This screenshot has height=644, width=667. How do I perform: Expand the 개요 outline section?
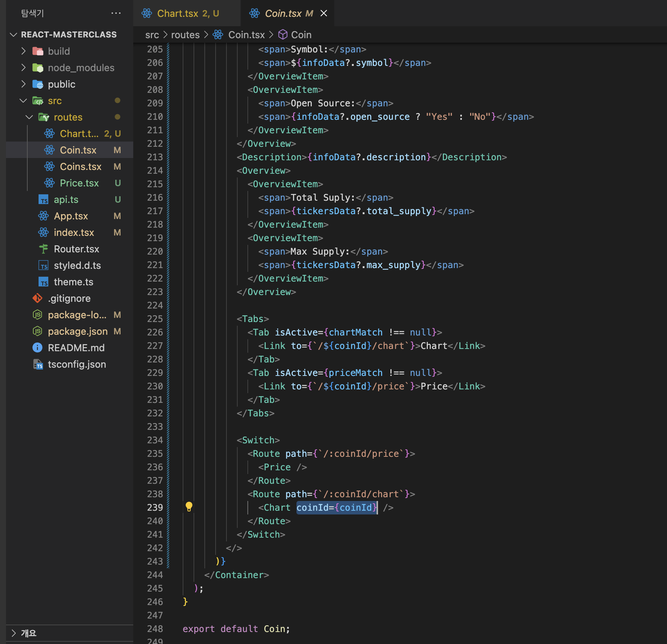(14, 633)
